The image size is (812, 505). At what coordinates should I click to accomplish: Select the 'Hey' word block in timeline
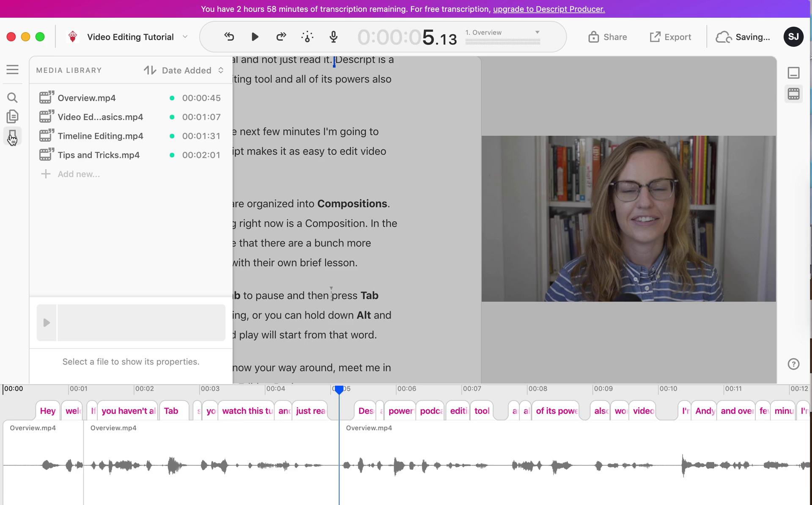point(48,411)
